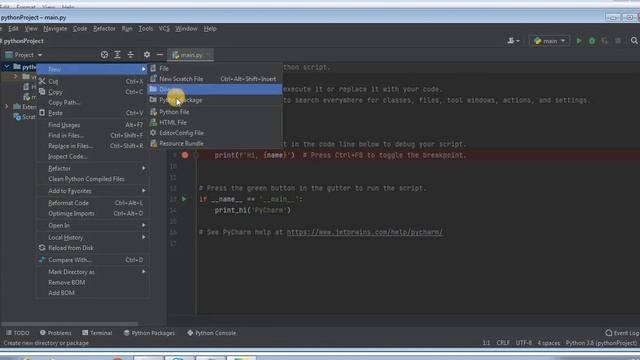This screenshot has height=360, width=640.
Task: Select File in the New submenu
Action: 215,68
